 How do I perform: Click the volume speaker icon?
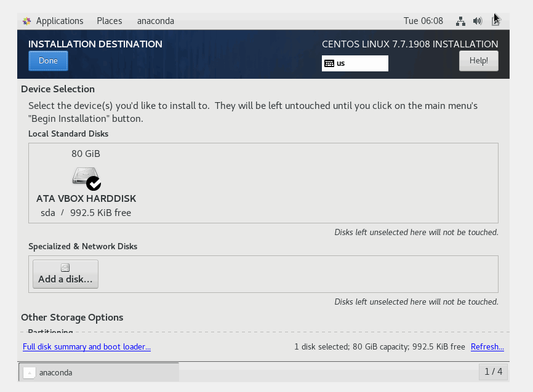(x=478, y=21)
